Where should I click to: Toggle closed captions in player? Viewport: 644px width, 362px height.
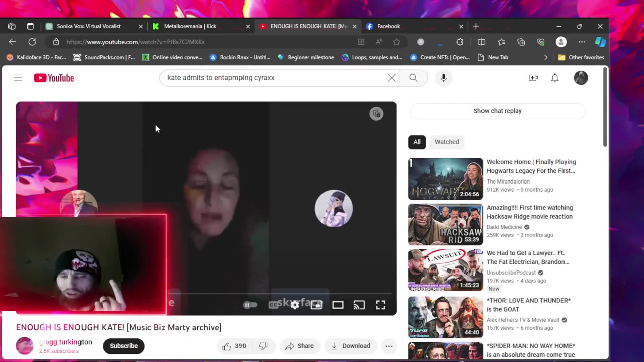point(273,305)
